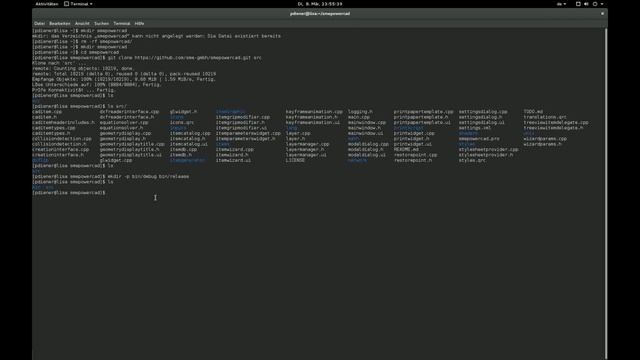Click the 'cd smepowercad' command line
Image resolution: width=640 pixels, height=360 pixels.
click(76, 52)
